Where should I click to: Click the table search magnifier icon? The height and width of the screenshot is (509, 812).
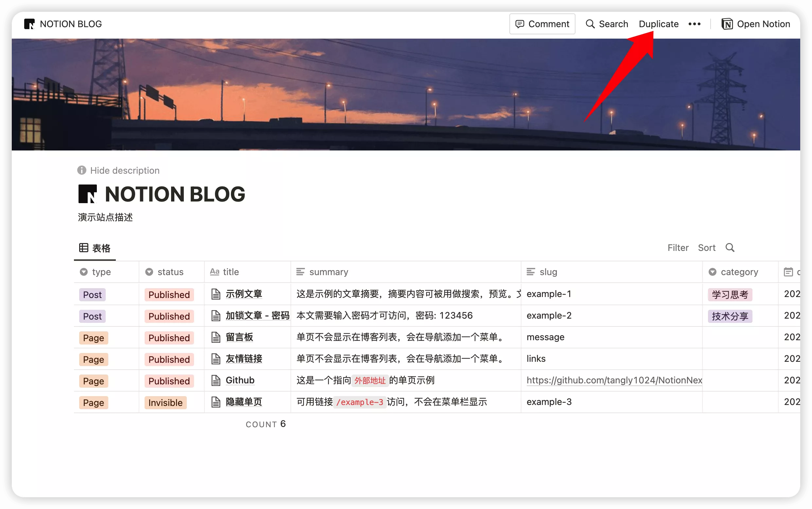point(730,248)
